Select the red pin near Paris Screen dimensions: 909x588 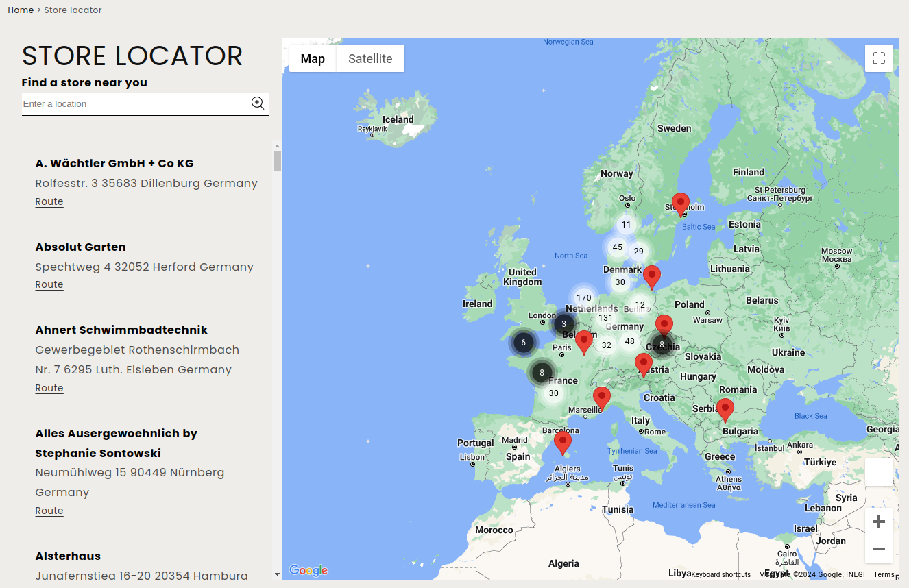[x=584, y=342]
